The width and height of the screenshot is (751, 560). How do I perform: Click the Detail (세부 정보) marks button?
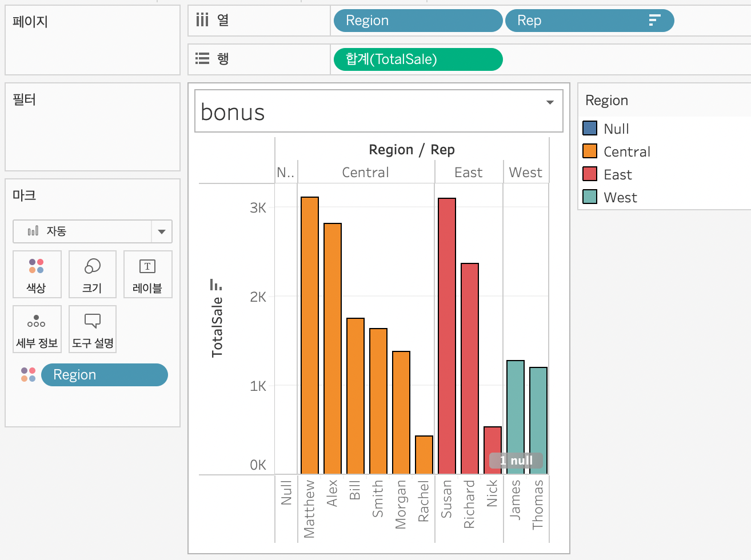point(37,329)
